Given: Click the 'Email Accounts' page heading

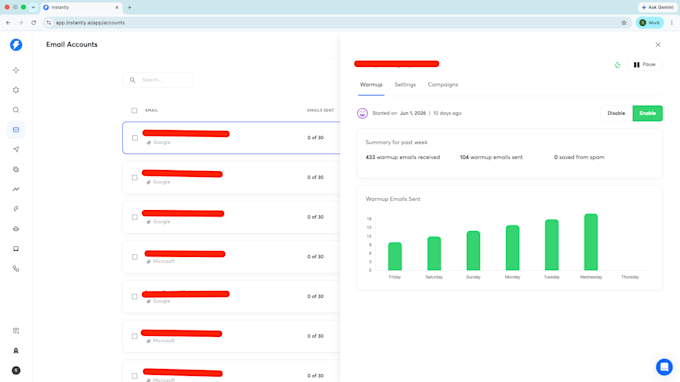Looking at the screenshot, I should (x=72, y=44).
